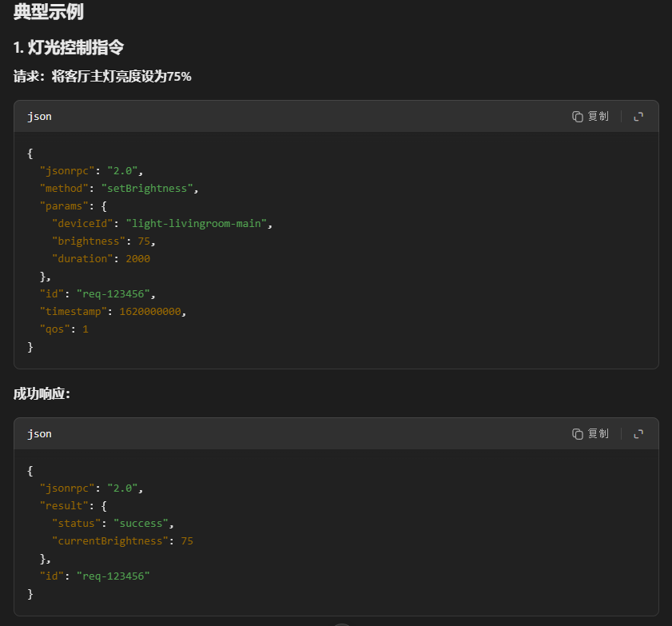Expand the request code block to fullscreen

tap(638, 117)
